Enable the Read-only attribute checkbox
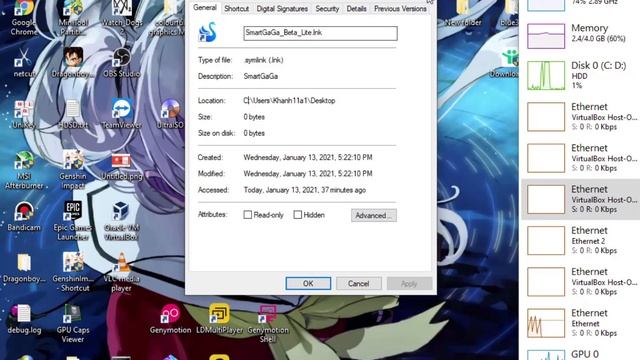The height and width of the screenshot is (360, 640). (x=247, y=215)
